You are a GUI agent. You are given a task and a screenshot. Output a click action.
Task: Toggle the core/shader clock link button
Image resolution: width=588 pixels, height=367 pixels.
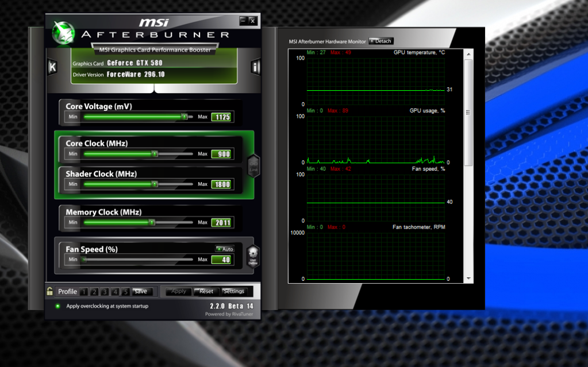pos(253,166)
